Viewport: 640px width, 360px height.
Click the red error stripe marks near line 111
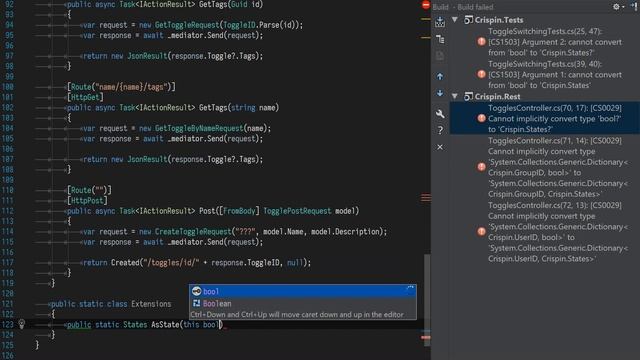click(426, 198)
